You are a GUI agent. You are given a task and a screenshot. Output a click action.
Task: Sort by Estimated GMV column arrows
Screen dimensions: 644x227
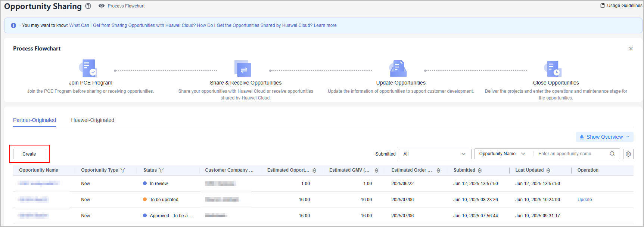point(376,171)
